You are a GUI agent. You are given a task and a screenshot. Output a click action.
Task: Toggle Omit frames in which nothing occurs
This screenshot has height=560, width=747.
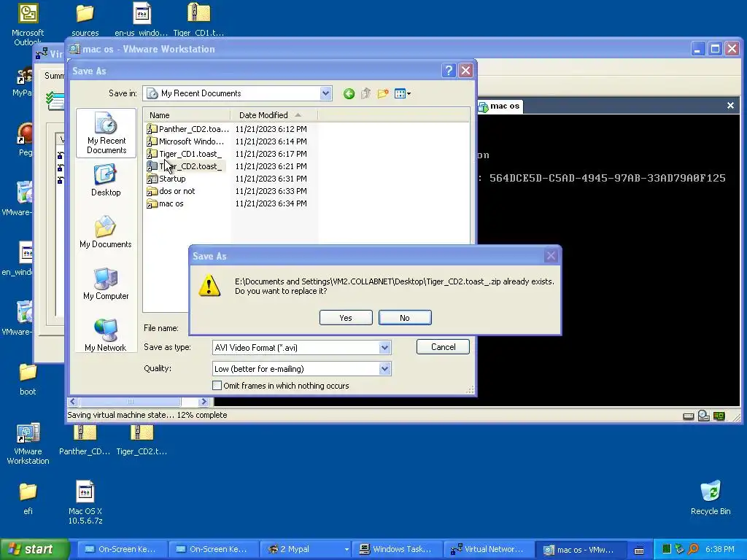(x=217, y=385)
